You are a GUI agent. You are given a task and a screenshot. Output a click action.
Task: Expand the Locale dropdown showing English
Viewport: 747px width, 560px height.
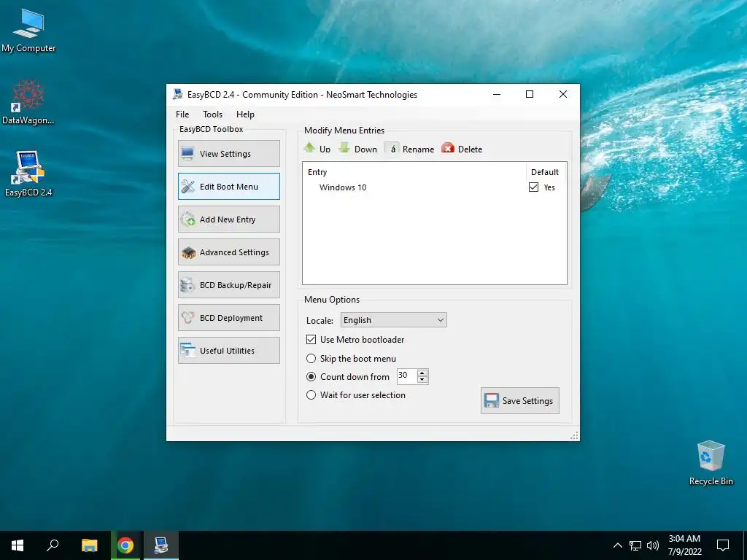pos(393,320)
